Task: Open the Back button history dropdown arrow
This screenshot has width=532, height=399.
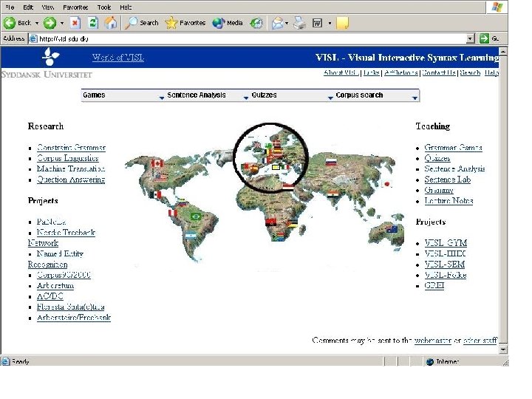Action: pos(37,23)
